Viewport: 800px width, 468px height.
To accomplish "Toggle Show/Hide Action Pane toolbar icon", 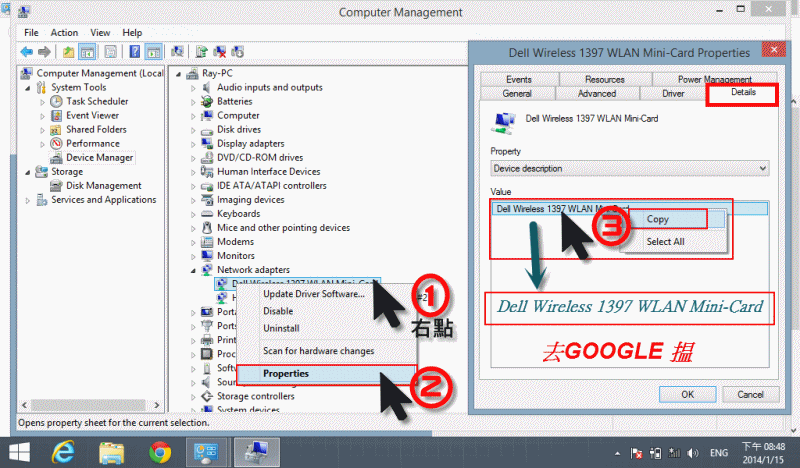I will (154, 52).
